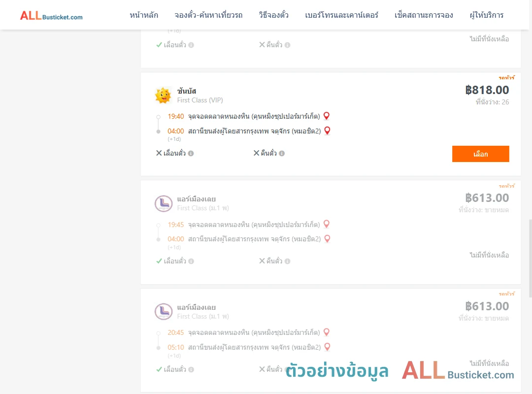Show คืนตั๋ว info icon on 19:45 trip
The height and width of the screenshot is (394, 532).
coord(287,262)
